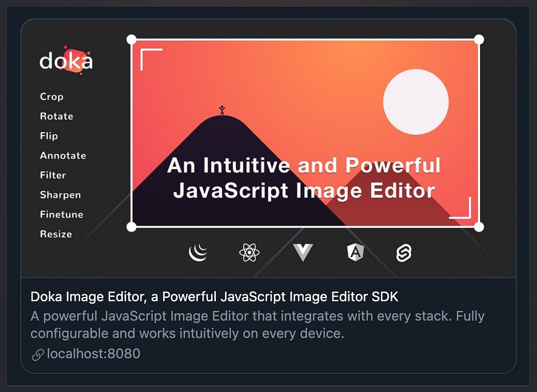The height and width of the screenshot is (392, 537).
Task: Click the top-right crop corner handle
Action: pos(479,40)
